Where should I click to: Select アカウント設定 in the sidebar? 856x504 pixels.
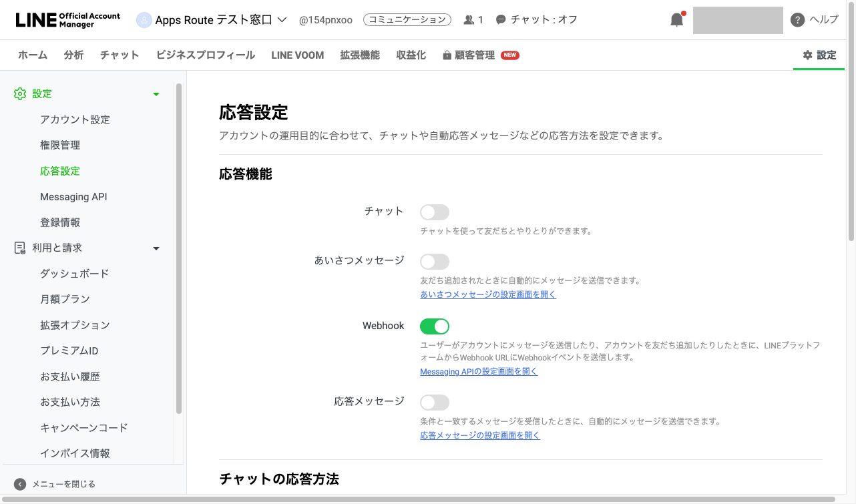pos(75,119)
